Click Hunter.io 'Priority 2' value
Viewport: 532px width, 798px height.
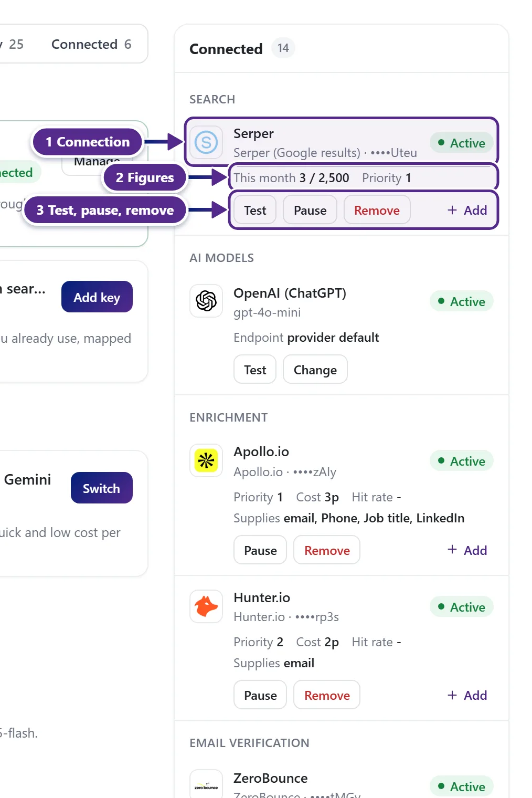(x=258, y=642)
